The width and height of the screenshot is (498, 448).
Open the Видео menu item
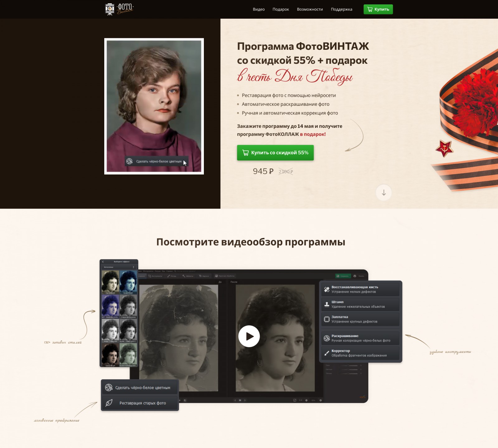pos(259,9)
